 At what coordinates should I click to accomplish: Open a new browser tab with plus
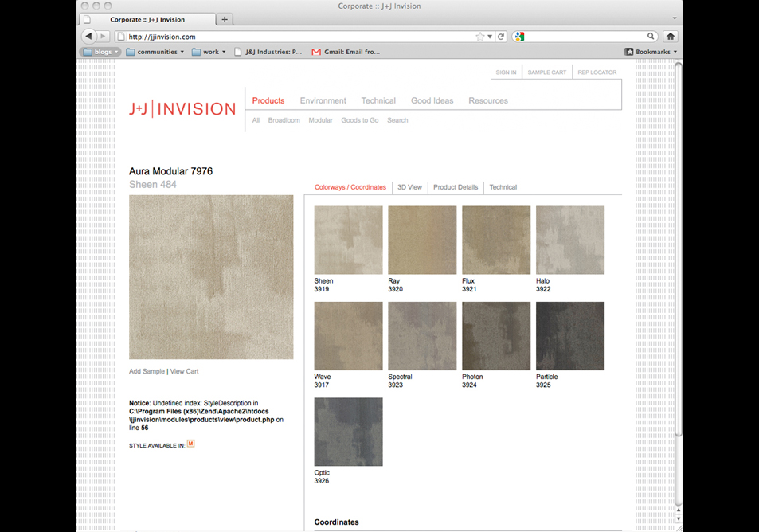(225, 19)
